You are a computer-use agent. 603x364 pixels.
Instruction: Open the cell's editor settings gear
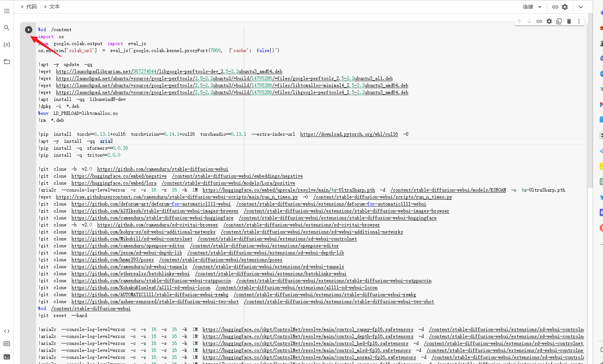[x=549, y=21]
